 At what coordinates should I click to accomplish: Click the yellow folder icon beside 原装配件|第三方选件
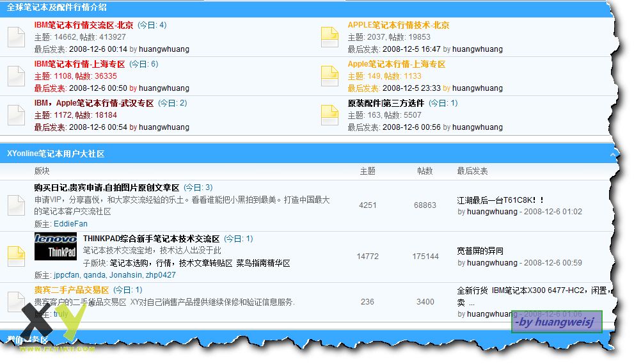coord(329,115)
